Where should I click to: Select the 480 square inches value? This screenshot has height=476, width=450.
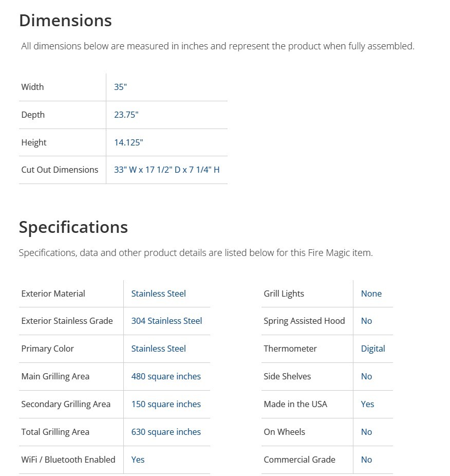[166, 376]
